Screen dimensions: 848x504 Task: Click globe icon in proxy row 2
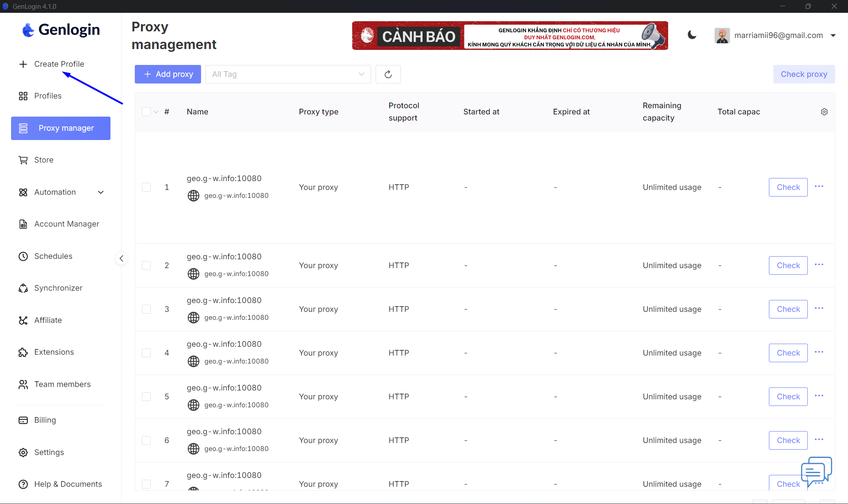click(194, 274)
